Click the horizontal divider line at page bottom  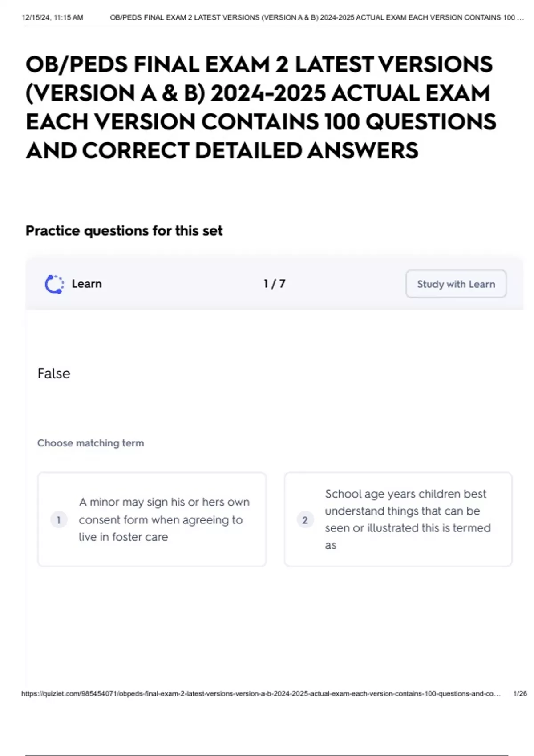267,755
